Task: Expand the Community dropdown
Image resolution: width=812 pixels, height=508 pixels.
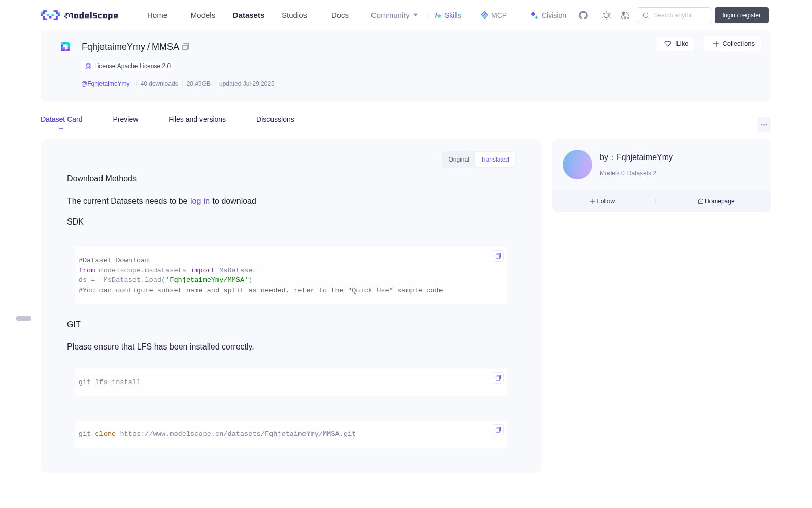Action: (394, 15)
